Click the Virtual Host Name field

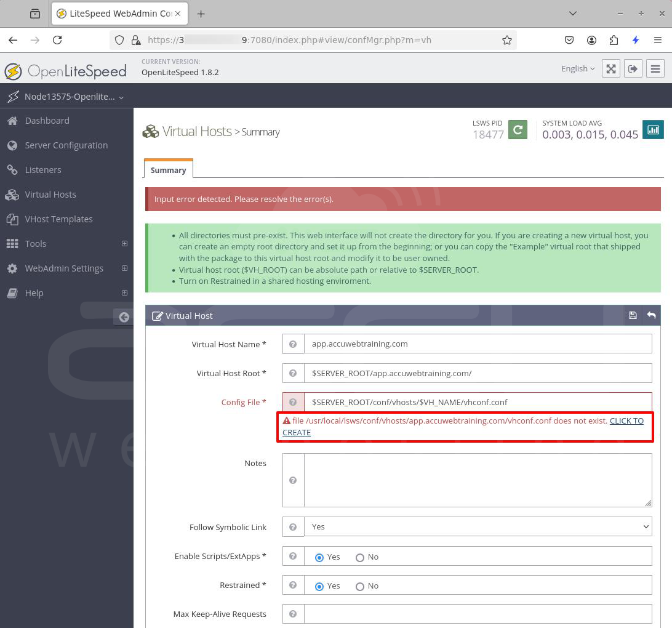478,344
